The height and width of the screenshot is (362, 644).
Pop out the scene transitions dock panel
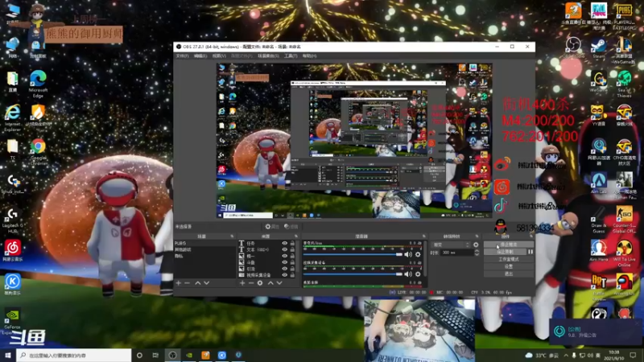pyautogui.click(x=477, y=237)
